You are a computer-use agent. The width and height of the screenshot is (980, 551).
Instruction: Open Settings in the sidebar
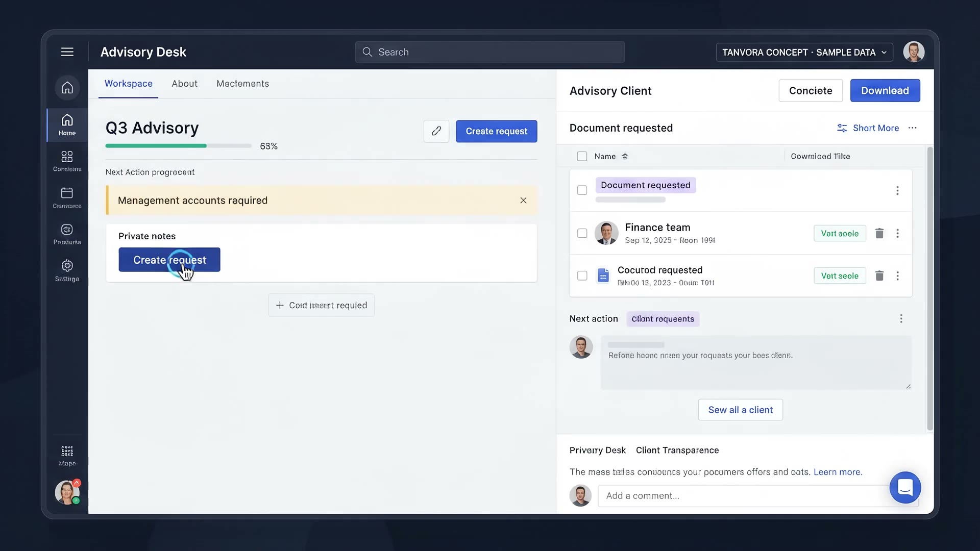(x=67, y=271)
